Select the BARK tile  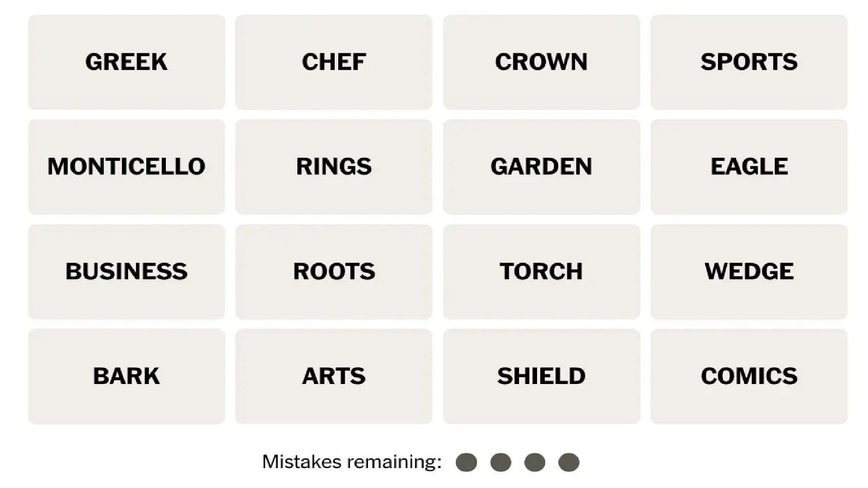(127, 375)
